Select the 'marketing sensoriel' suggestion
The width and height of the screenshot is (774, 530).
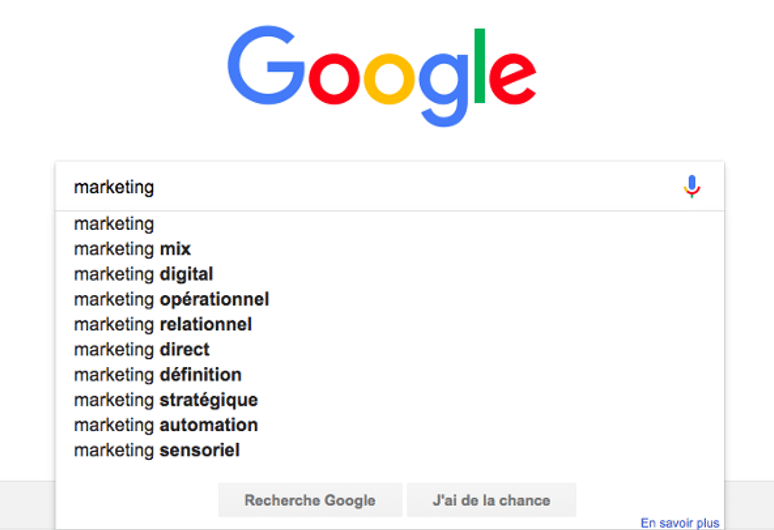157,450
